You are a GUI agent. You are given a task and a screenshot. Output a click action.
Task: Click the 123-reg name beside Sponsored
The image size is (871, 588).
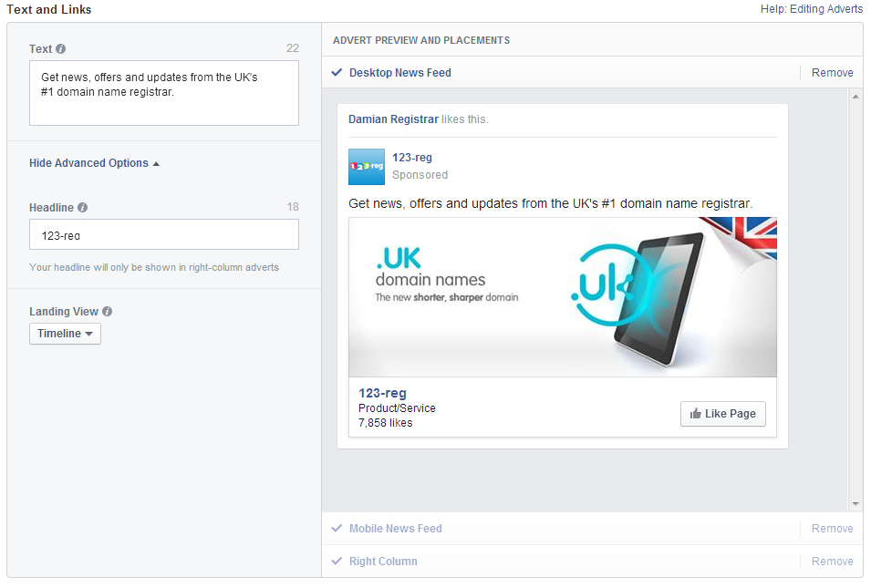coord(411,158)
